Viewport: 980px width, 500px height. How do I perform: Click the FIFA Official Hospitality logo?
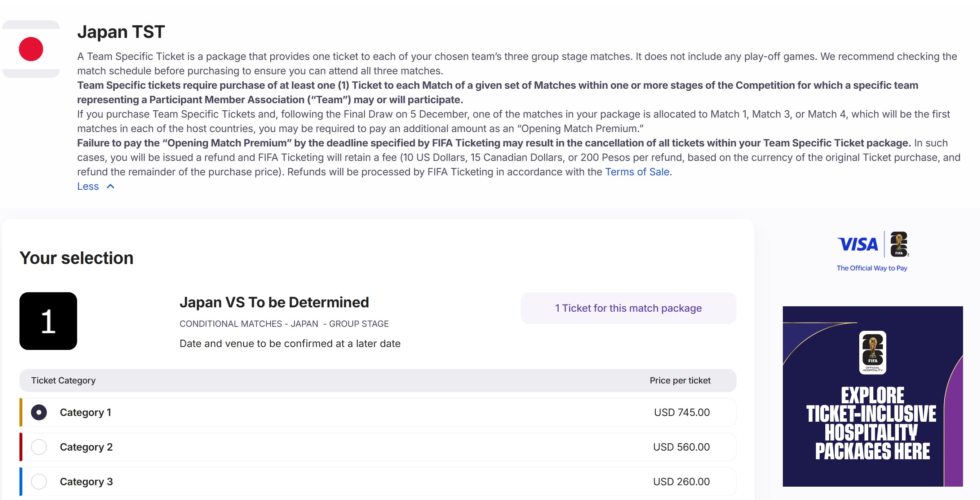tap(872, 352)
